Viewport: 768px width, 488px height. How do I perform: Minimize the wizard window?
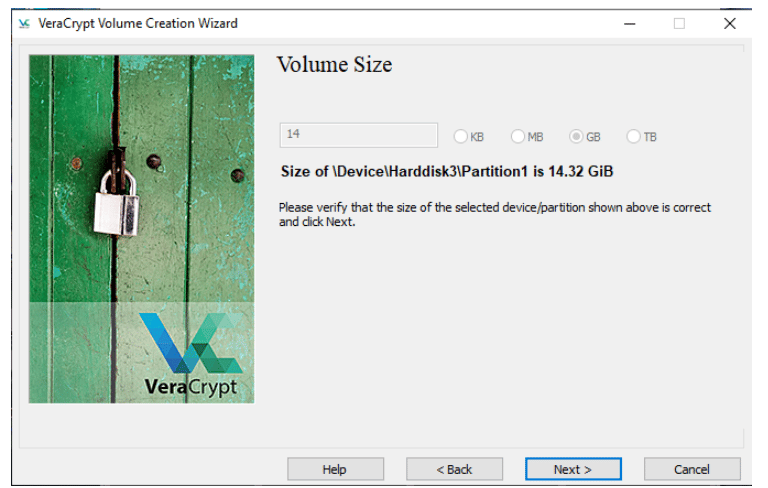[630, 24]
